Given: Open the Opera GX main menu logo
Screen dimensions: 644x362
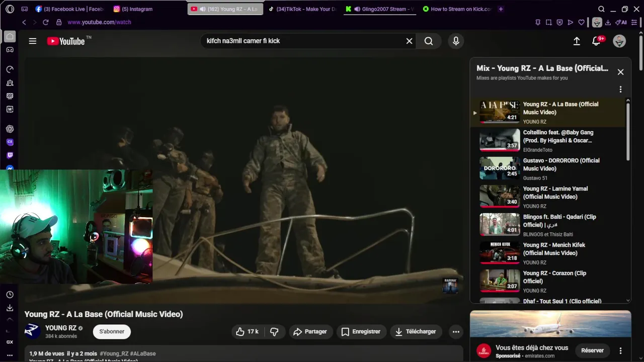Looking at the screenshot, I should coord(10,9).
